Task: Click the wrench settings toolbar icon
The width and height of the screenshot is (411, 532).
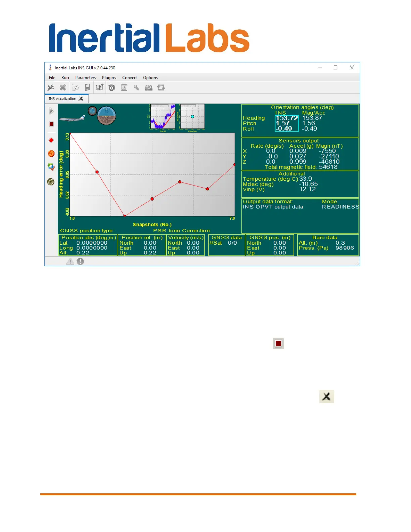Action: (136, 88)
